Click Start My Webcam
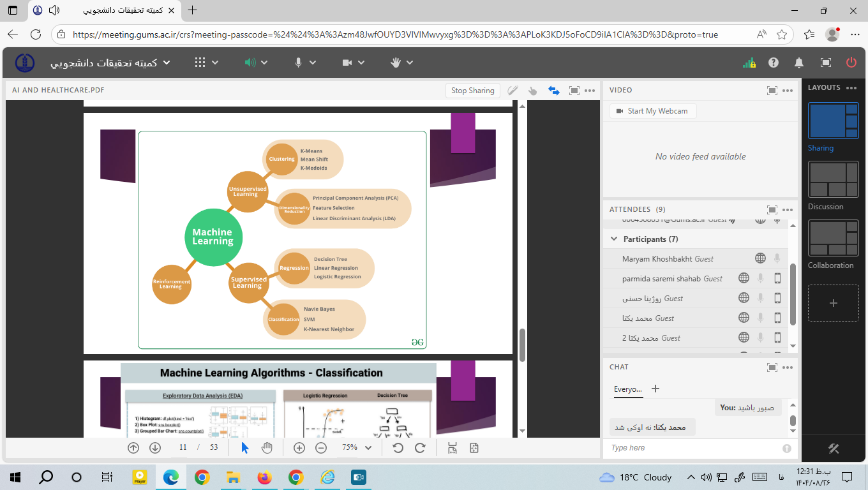868x490 pixels. 652,111
